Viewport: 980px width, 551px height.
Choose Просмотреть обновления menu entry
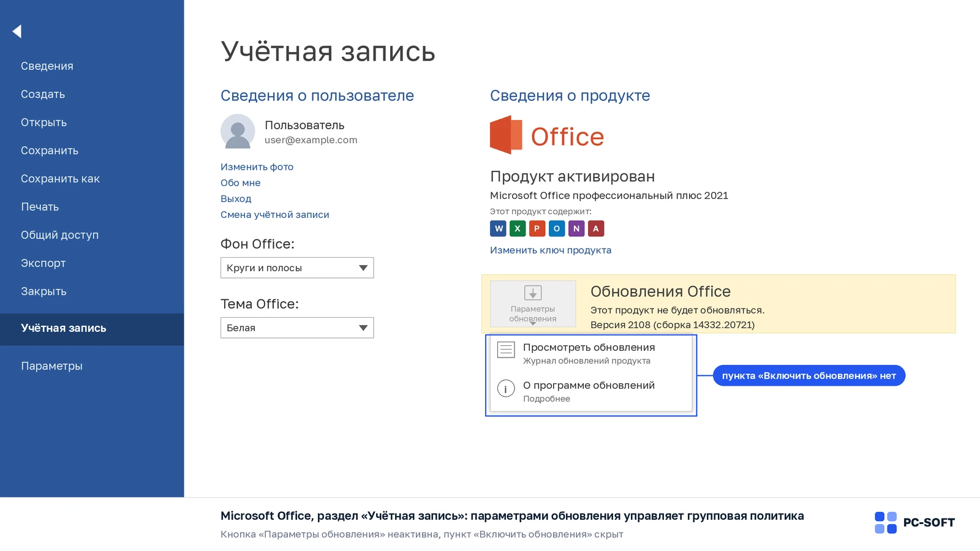(x=591, y=353)
